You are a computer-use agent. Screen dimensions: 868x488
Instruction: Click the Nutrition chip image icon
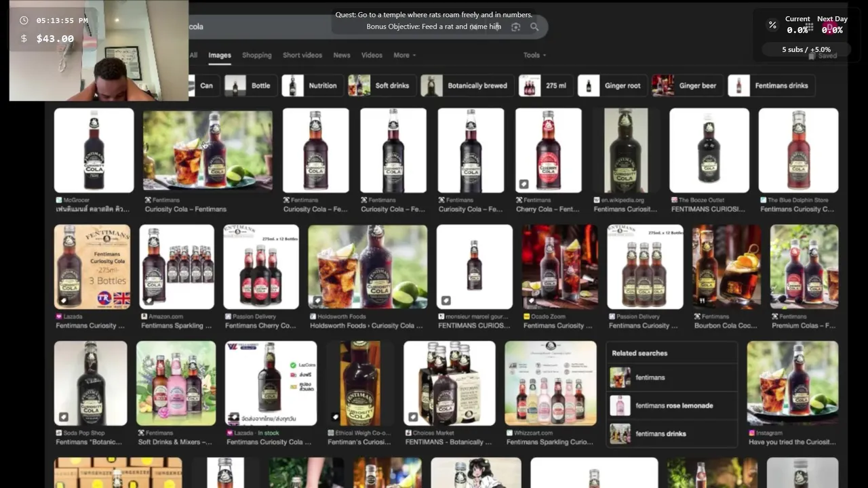(x=292, y=85)
